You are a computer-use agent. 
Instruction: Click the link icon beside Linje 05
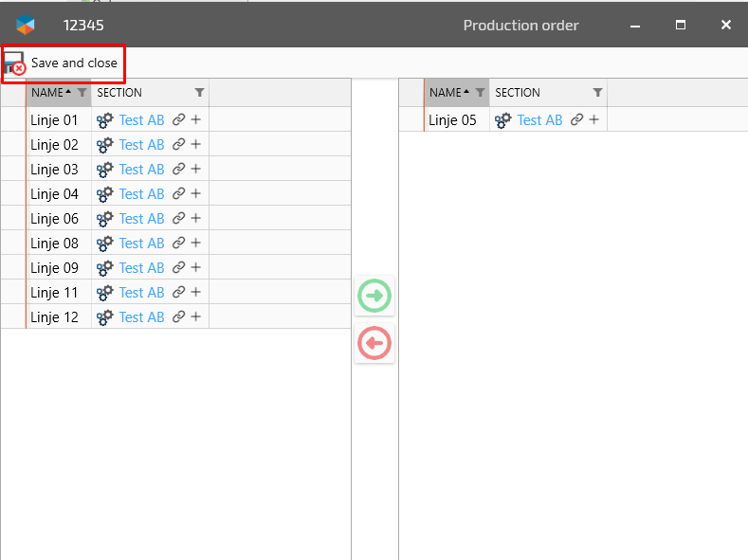point(576,120)
